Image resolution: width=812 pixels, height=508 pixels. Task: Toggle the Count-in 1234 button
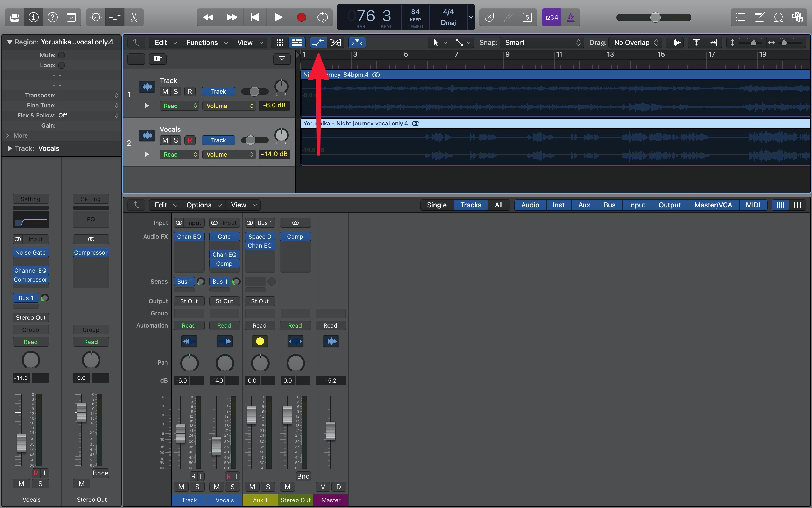pos(551,17)
